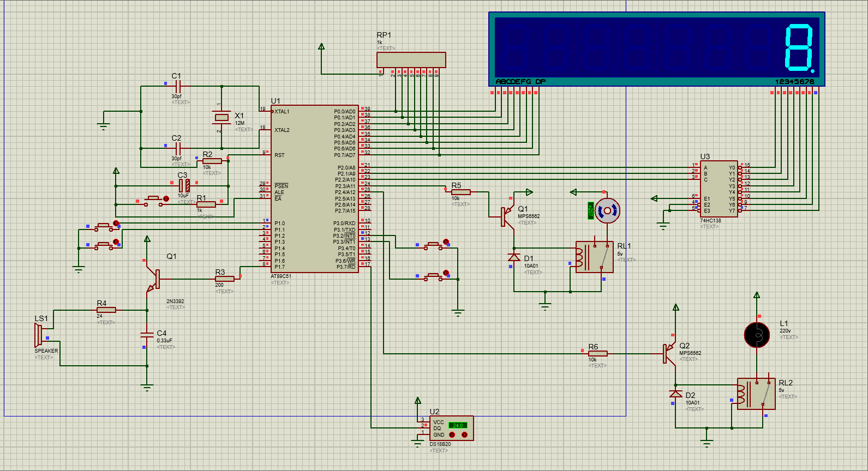This screenshot has width=868, height=471.
Task: Click the lit cyan 8 digit on display
Action: (800, 48)
